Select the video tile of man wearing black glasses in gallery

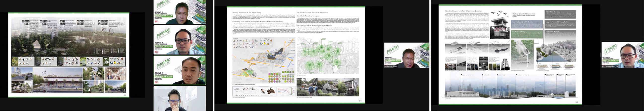pos(180,40)
